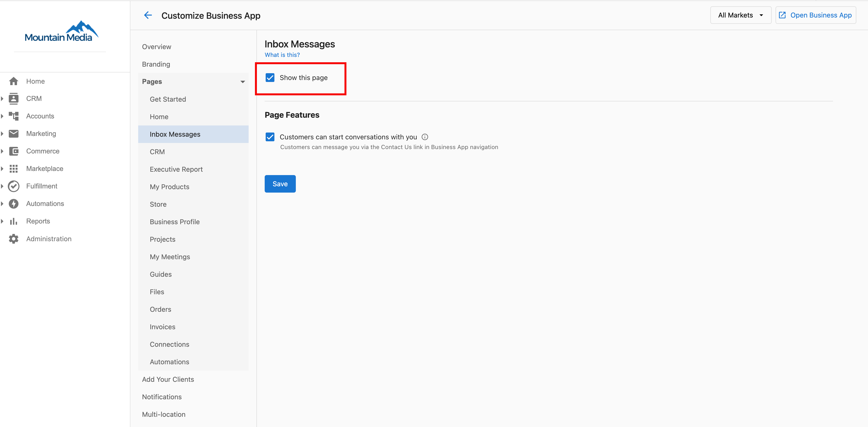Click the CRM contacts icon
The image size is (868, 427).
(x=13, y=99)
